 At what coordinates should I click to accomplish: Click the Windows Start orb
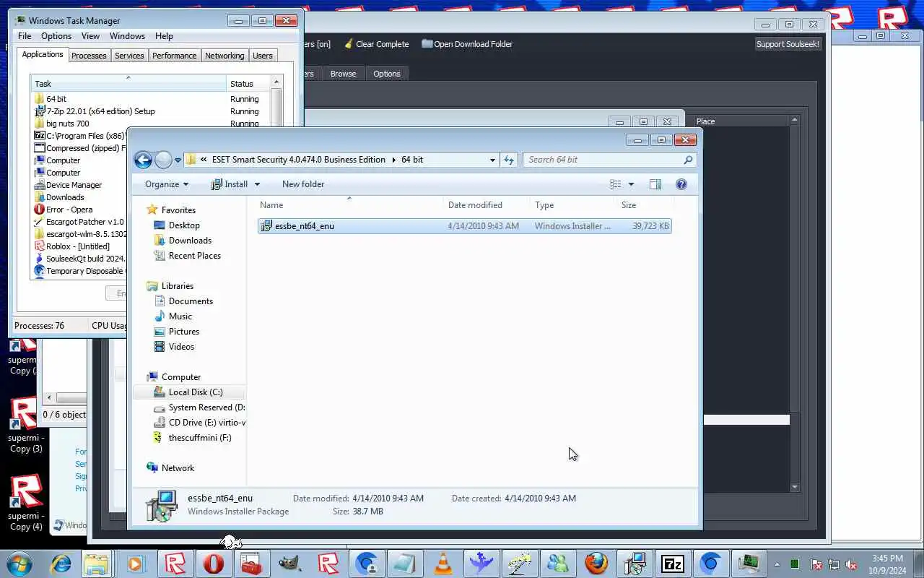coord(19,563)
